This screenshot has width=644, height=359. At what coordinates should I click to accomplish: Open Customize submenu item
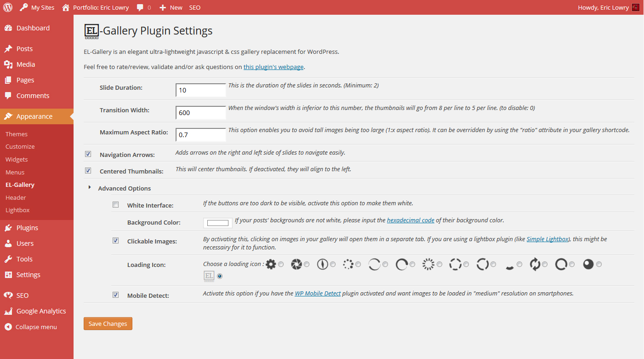pyautogui.click(x=20, y=146)
